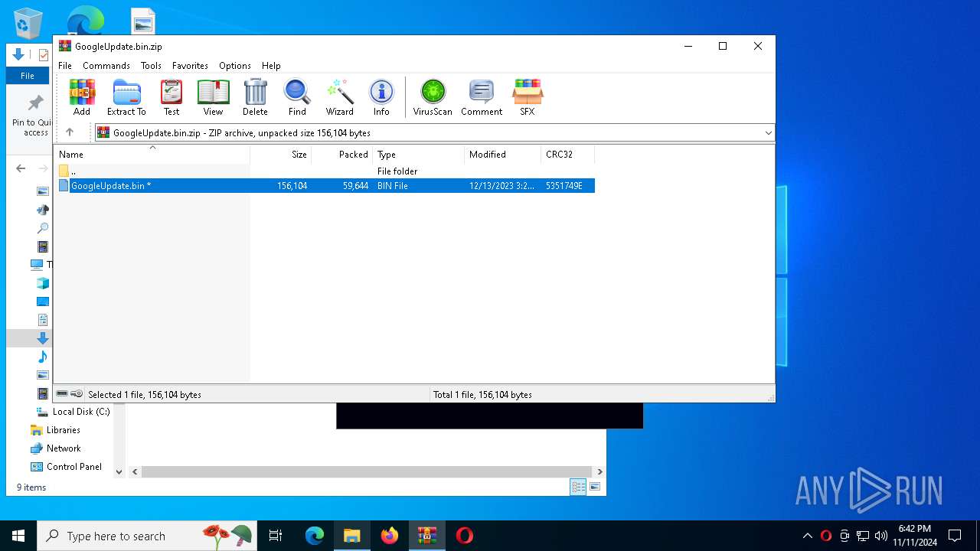The height and width of the screenshot is (551, 980).
Task: Click the taskbar clock 6:42 PM
Action: coord(915,530)
